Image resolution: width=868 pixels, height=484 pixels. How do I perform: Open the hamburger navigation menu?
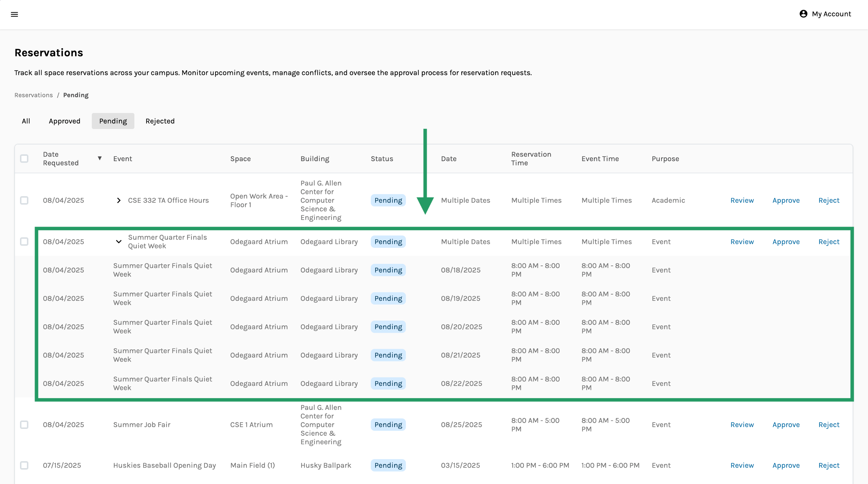click(x=14, y=14)
